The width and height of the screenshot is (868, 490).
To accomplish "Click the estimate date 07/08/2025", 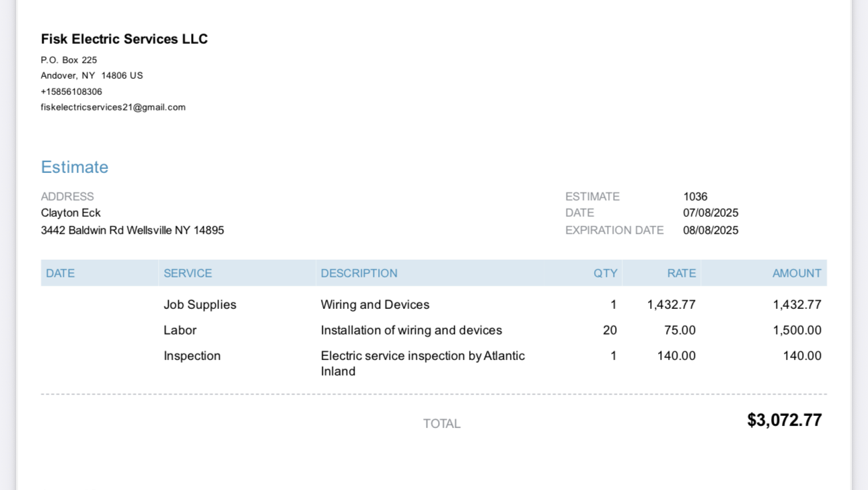I will point(711,213).
